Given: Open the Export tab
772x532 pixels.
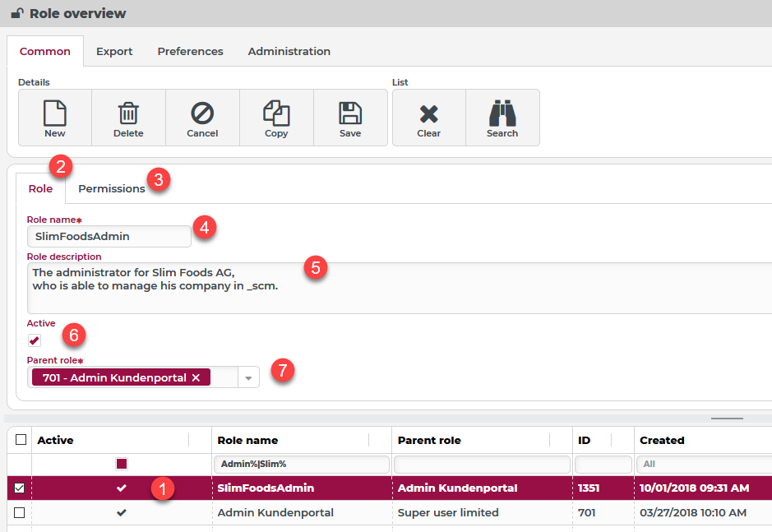Looking at the screenshot, I should pos(114,51).
